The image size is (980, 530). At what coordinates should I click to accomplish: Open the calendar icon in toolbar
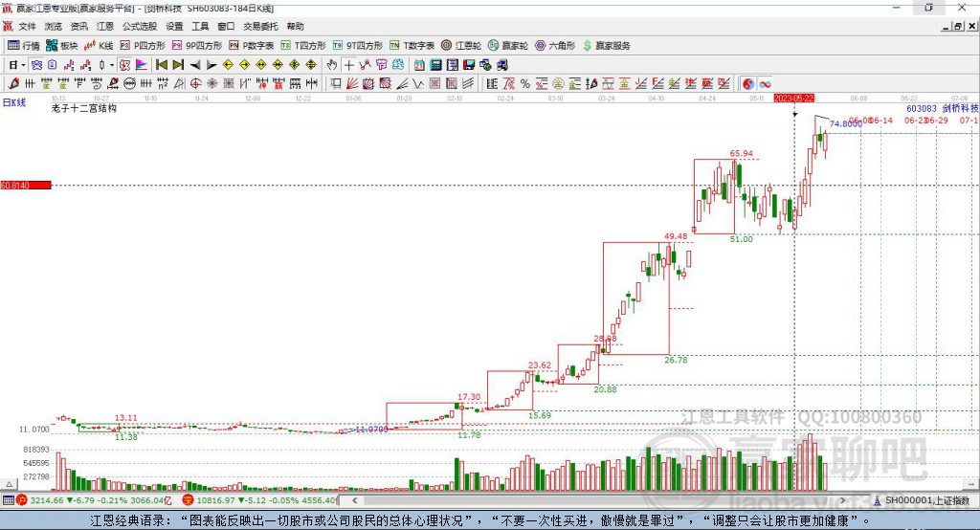click(x=419, y=65)
